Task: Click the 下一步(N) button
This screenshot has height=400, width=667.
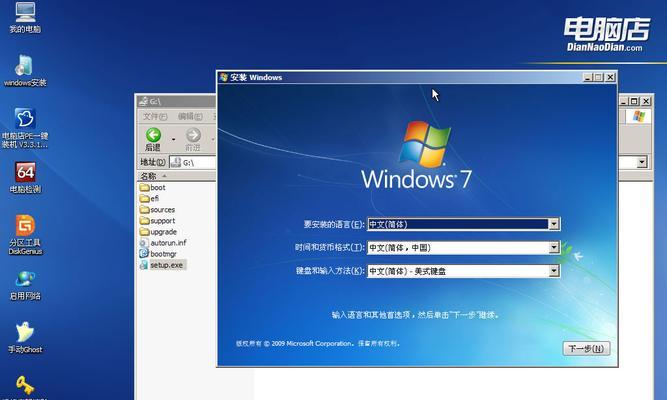Action: tap(586, 349)
